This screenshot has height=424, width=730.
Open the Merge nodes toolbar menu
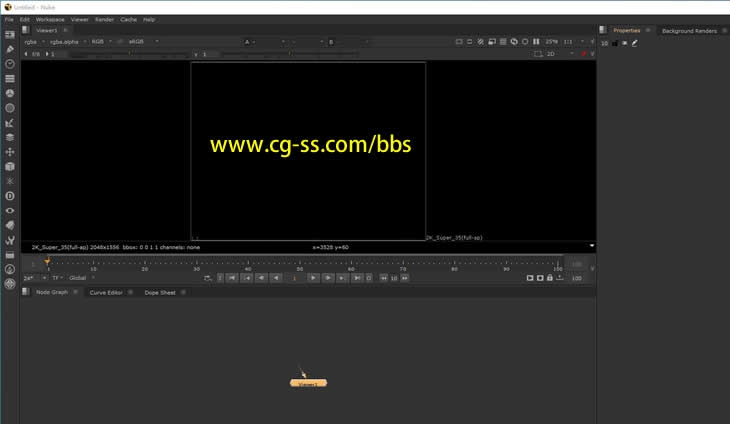coord(10,137)
